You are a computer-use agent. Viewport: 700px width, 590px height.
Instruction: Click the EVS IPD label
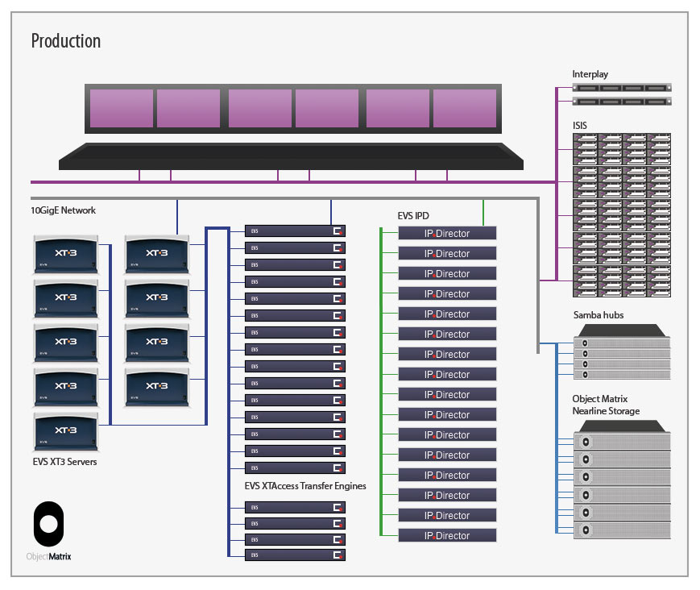coord(413,216)
